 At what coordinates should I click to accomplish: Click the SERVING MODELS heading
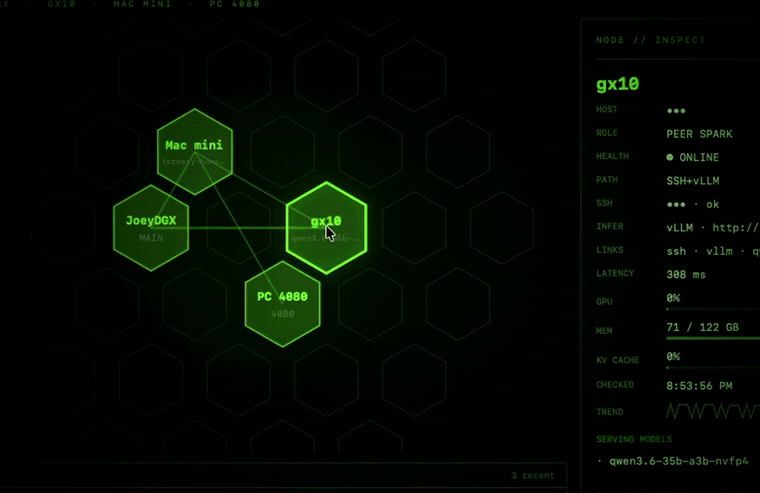point(634,439)
